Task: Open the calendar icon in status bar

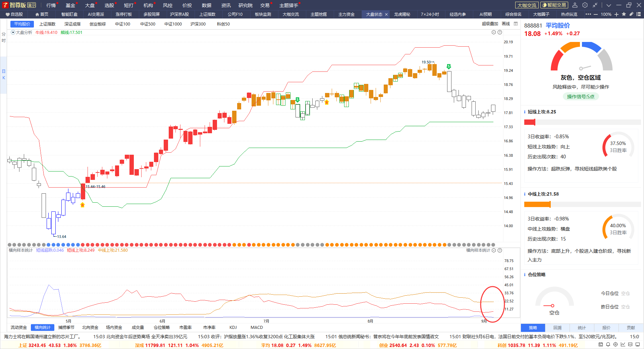Action: pos(601,344)
